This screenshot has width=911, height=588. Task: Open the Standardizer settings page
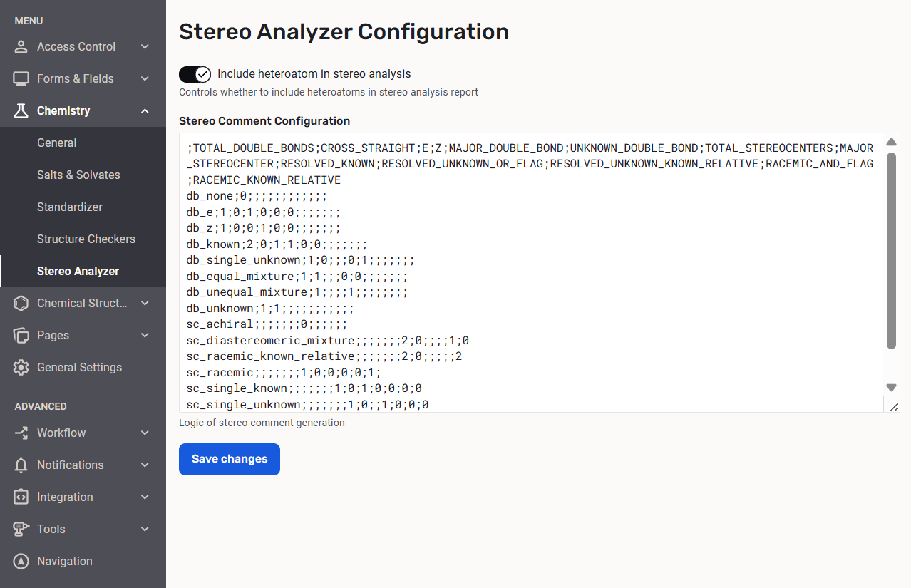click(70, 207)
